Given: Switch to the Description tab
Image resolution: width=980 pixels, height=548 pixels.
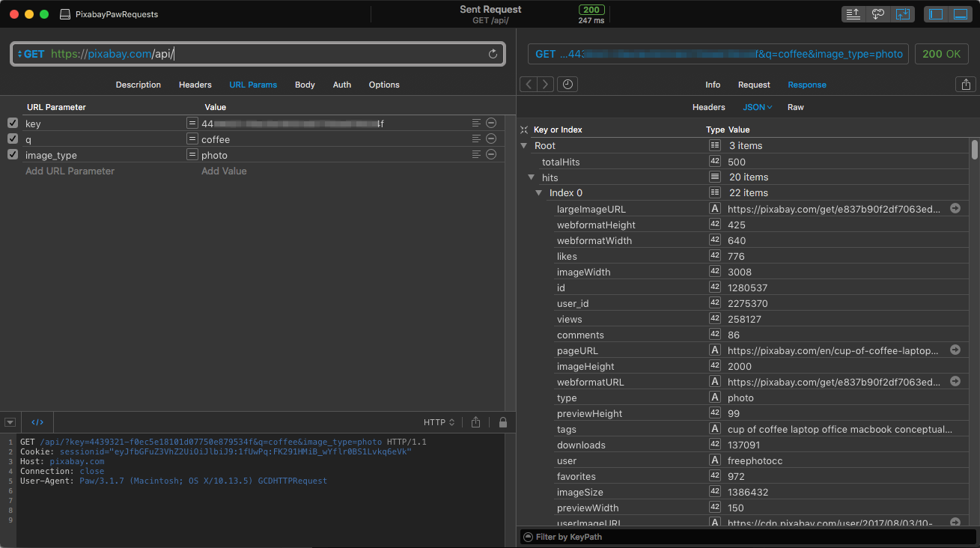Looking at the screenshot, I should pos(139,85).
